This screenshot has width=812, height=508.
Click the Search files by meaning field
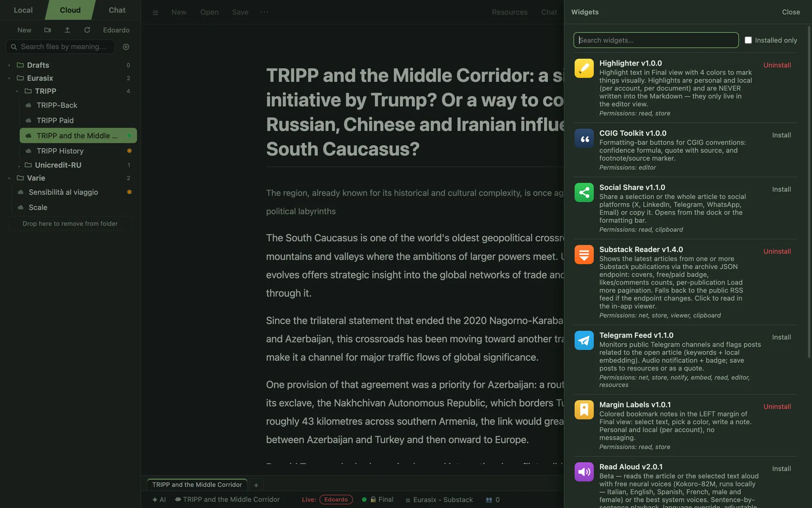[x=60, y=47]
